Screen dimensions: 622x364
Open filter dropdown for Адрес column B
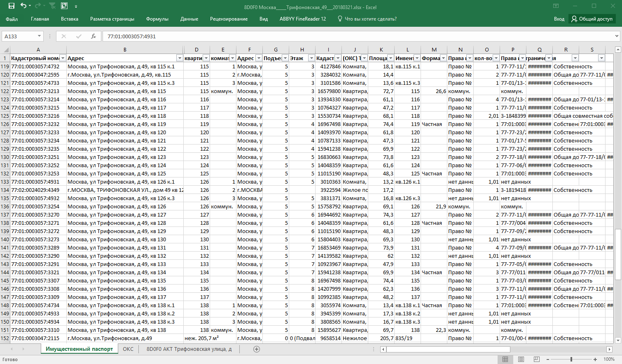point(180,58)
